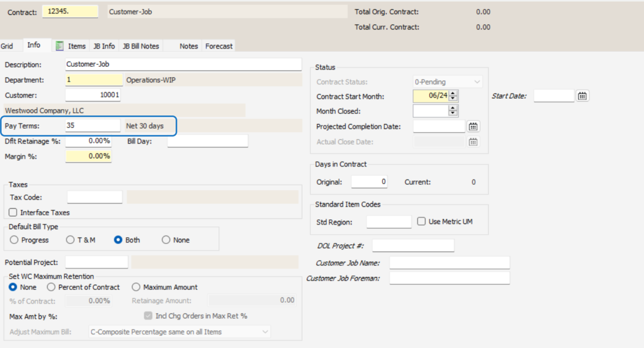644x348 pixels.
Task: Open Actual Close Date calendar icon
Action: (x=473, y=142)
